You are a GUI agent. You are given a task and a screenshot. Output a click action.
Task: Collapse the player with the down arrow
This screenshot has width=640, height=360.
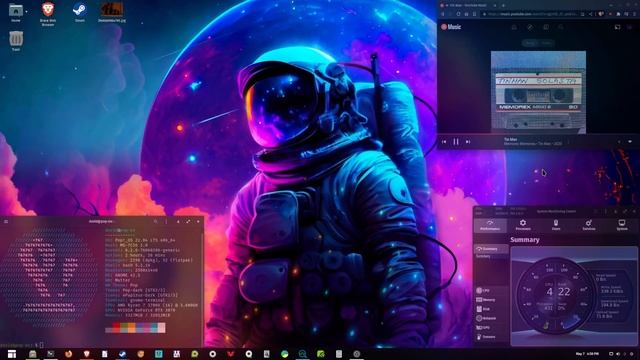pyautogui.click(x=630, y=142)
